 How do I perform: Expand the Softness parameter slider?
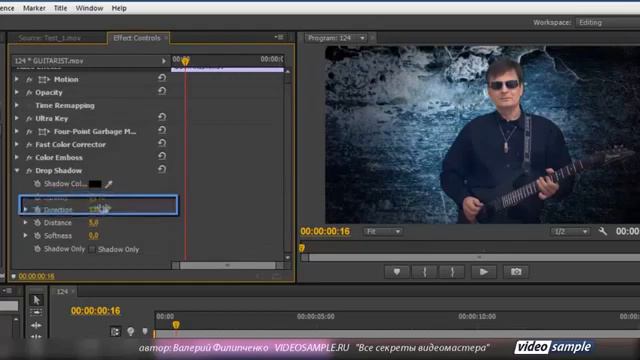(25, 236)
